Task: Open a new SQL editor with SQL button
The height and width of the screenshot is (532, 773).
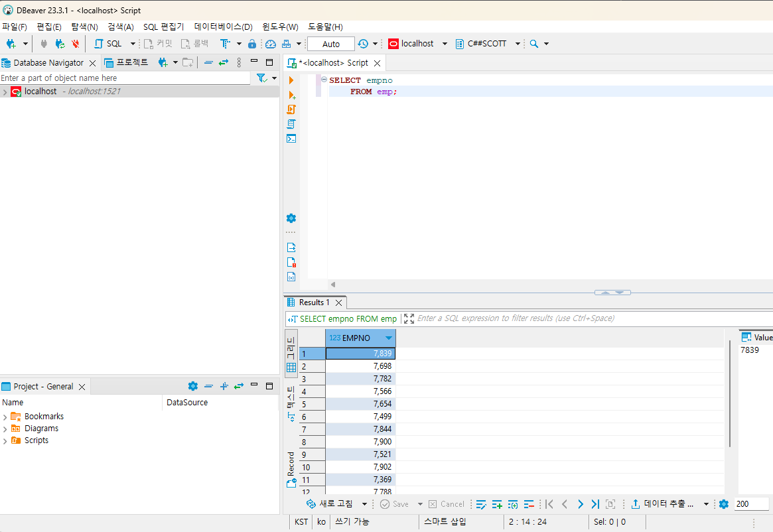Action: 108,44
